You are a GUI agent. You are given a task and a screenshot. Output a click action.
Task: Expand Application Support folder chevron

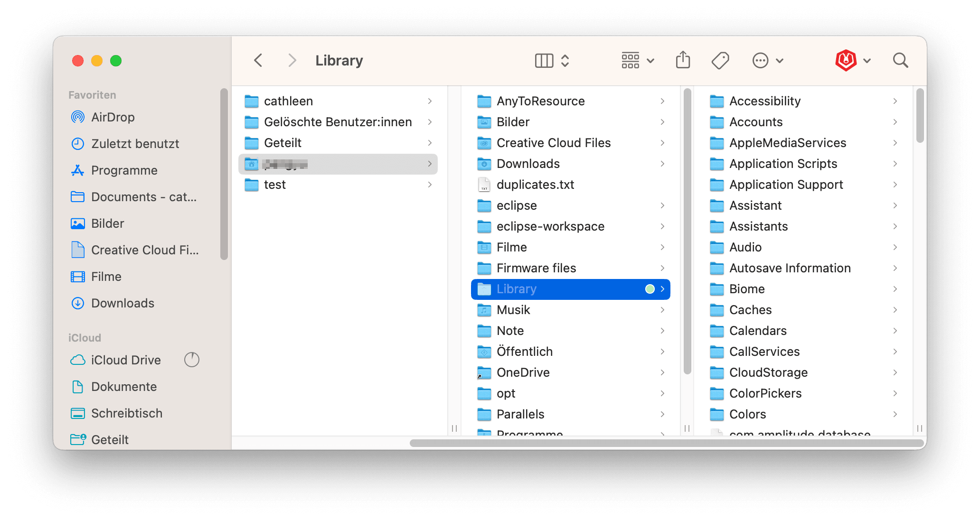(x=895, y=185)
